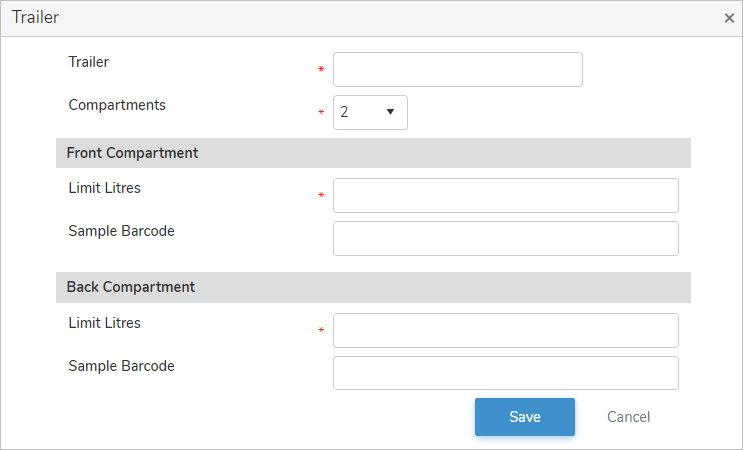Select the Back Compartment section header
Screen dimensions: 743x450
coord(131,287)
